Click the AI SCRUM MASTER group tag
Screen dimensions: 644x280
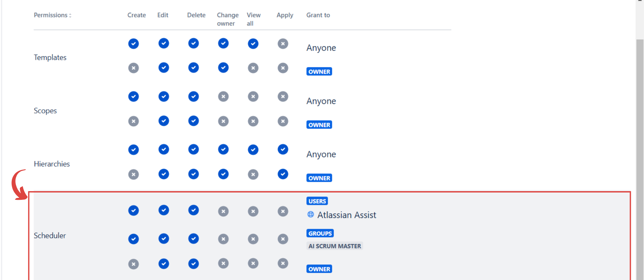pyautogui.click(x=334, y=246)
